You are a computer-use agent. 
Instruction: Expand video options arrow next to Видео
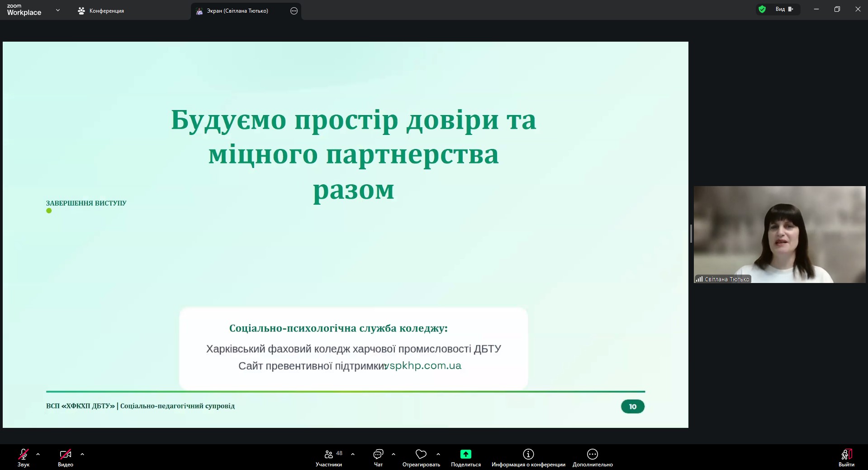[82, 454]
